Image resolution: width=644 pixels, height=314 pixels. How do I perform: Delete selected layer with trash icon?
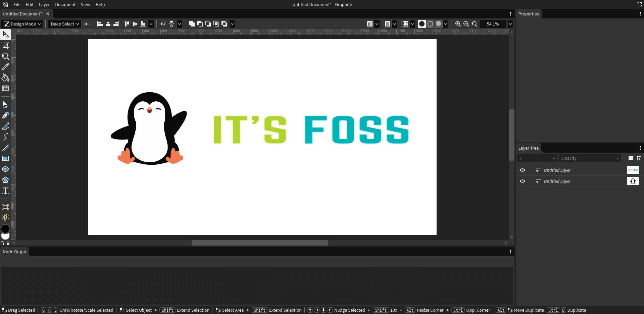(x=639, y=158)
